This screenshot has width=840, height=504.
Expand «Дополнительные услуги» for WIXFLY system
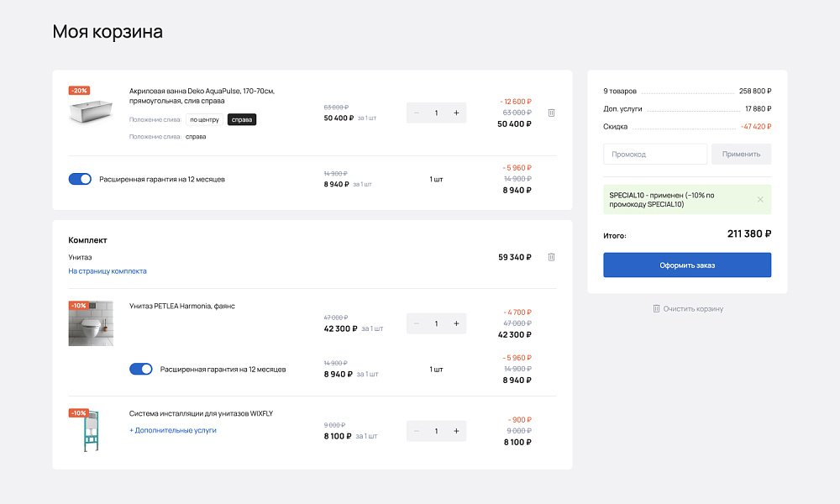(173, 430)
